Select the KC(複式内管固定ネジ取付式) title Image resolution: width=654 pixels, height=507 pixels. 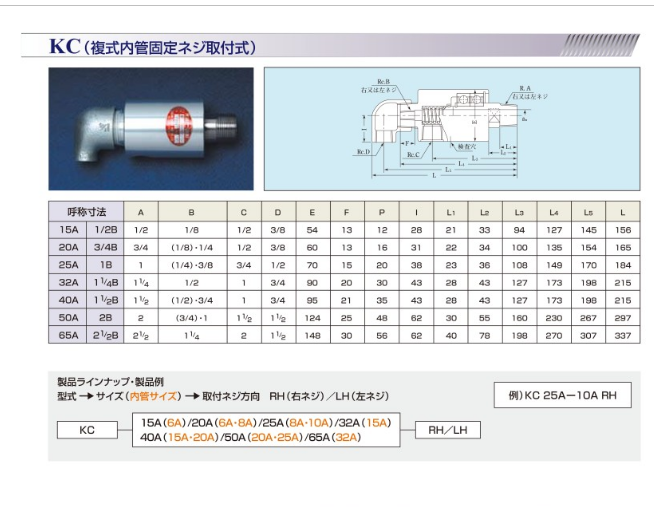[x=153, y=47]
